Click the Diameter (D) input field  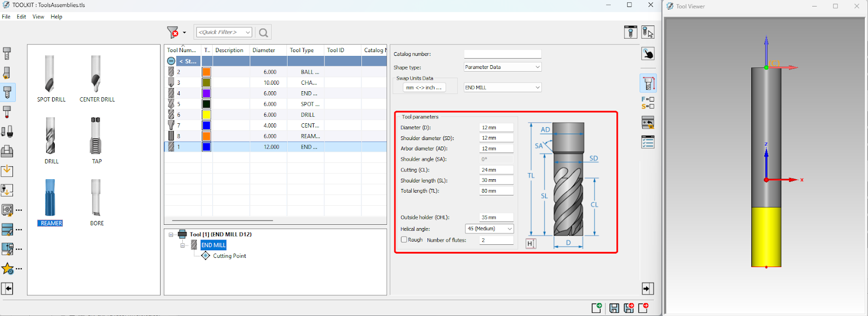click(496, 128)
